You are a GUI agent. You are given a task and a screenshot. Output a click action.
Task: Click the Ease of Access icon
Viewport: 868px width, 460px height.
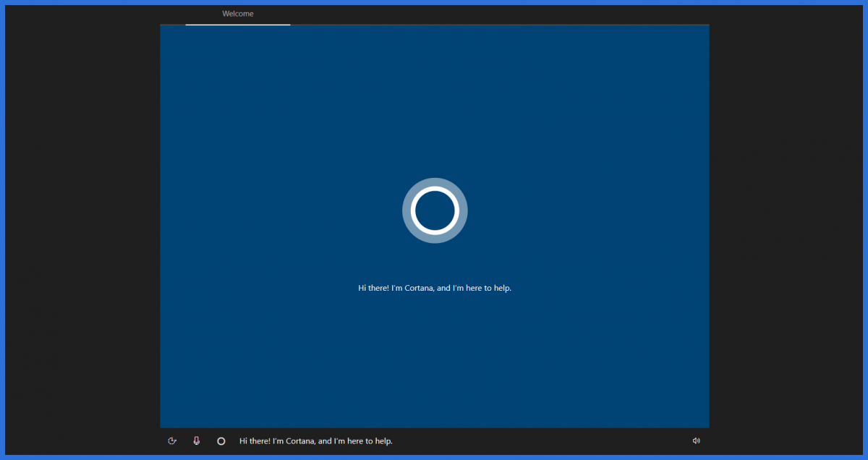click(x=172, y=440)
